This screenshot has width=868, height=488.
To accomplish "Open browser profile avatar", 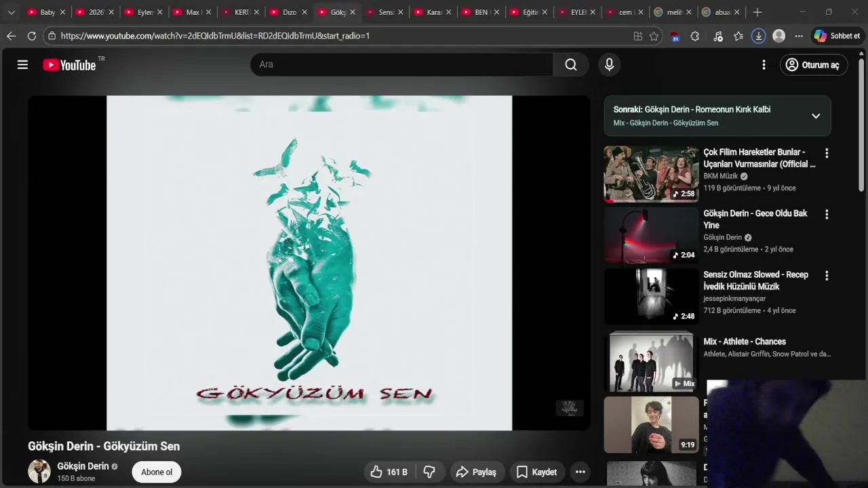I will click(779, 36).
